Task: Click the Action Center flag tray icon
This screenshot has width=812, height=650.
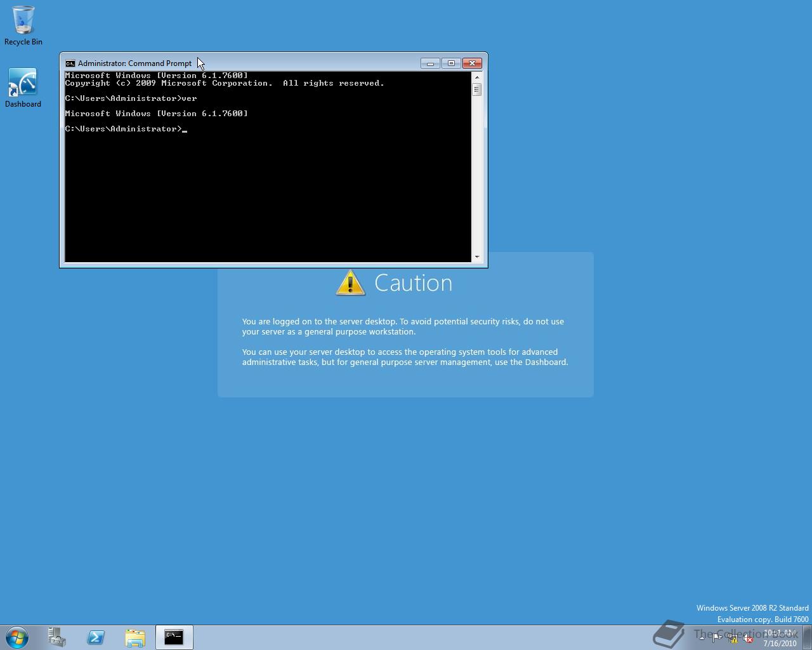Action: (x=717, y=638)
